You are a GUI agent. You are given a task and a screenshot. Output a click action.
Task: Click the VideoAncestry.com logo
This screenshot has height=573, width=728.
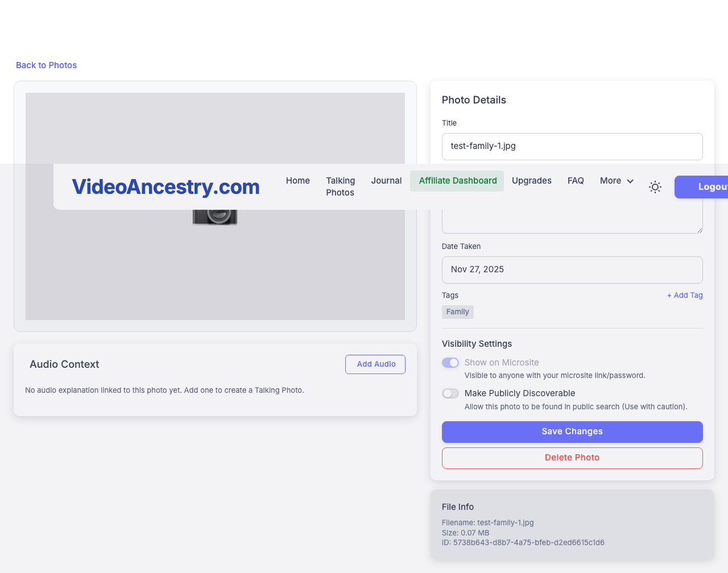[x=166, y=187]
